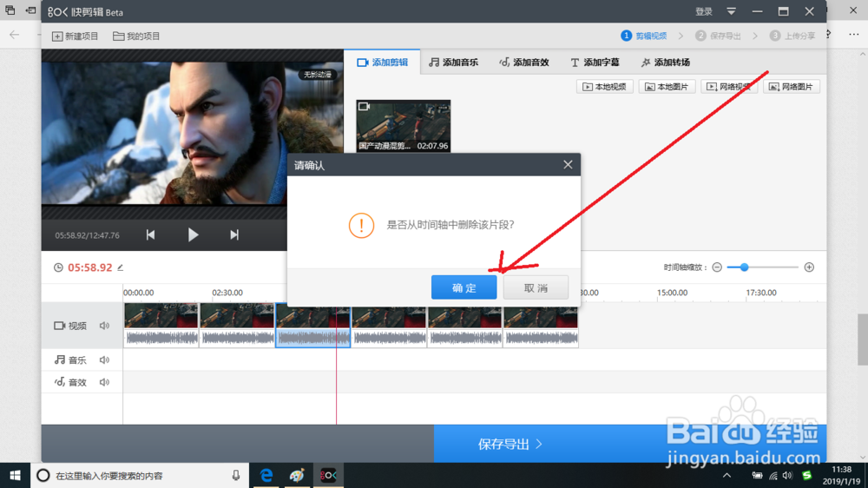This screenshot has width=868, height=488.
Task: Click the 音效 track icon
Action: (59, 382)
